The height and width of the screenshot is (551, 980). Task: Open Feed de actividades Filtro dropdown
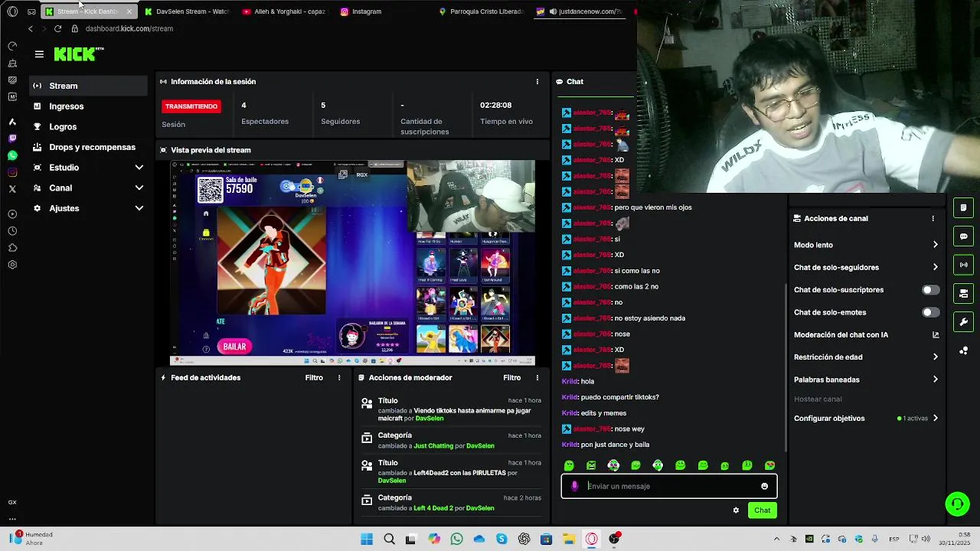click(314, 377)
